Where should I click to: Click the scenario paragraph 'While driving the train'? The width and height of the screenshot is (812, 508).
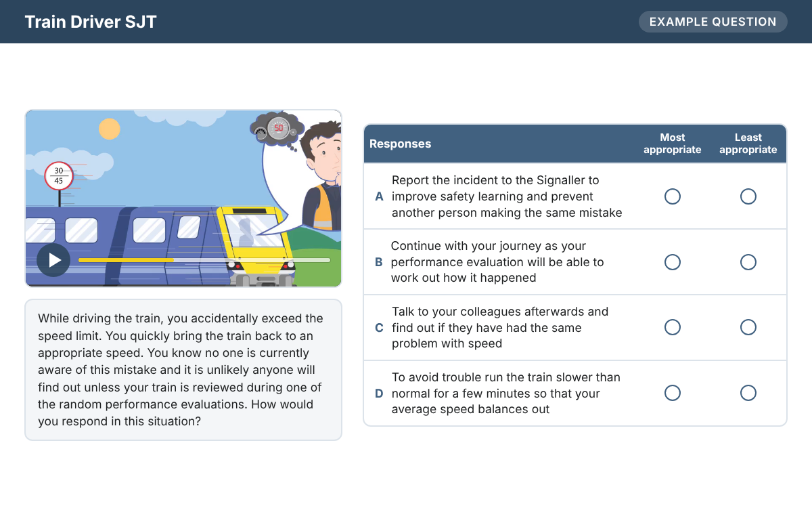pos(181,370)
